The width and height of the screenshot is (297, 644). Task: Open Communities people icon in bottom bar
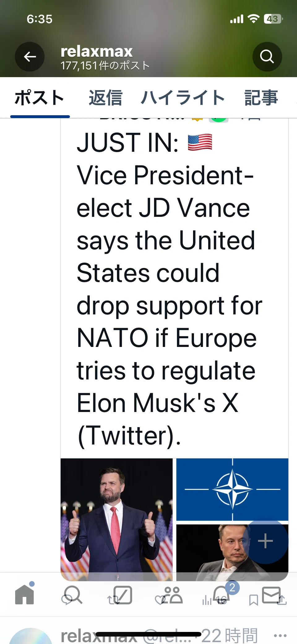coord(172,595)
